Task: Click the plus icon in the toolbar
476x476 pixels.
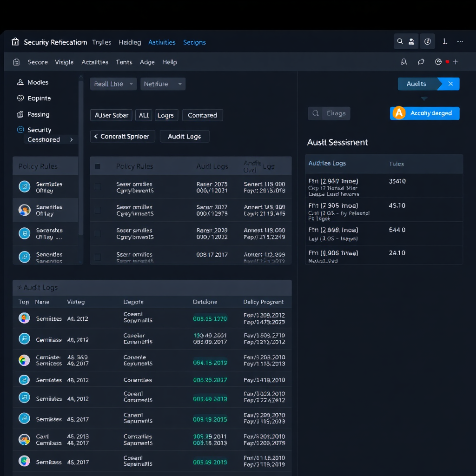Action: click(456, 62)
